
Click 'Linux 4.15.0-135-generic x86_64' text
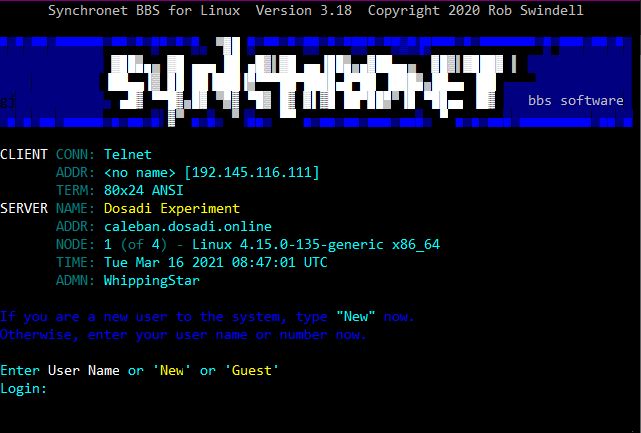(x=316, y=245)
